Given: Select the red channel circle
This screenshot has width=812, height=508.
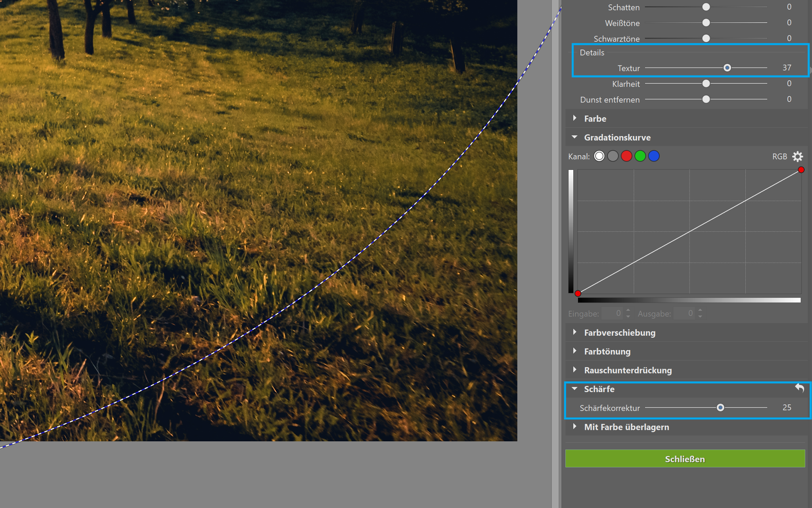Looking at the screenshot, I should pos(626,156).
